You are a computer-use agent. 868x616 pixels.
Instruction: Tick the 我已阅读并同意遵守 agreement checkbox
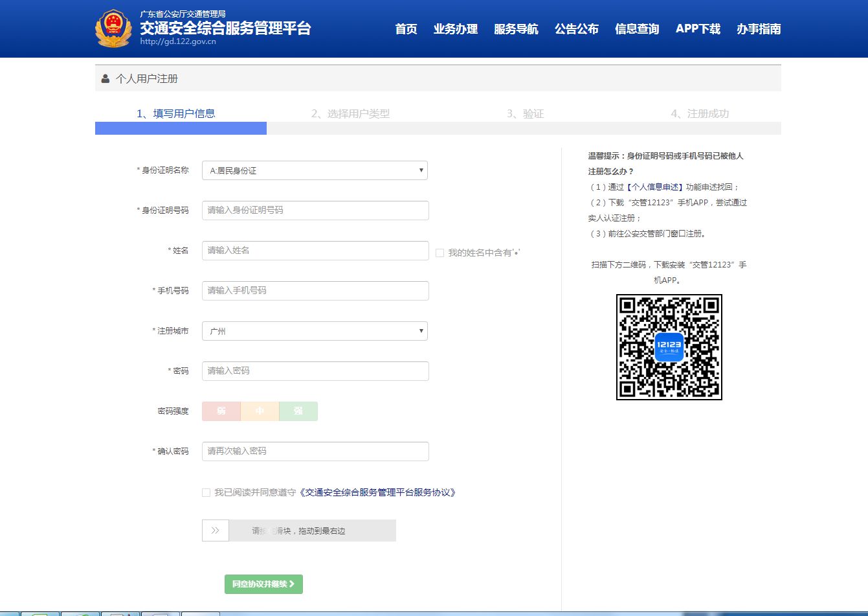pyautogui.click(x=206, y=493)
